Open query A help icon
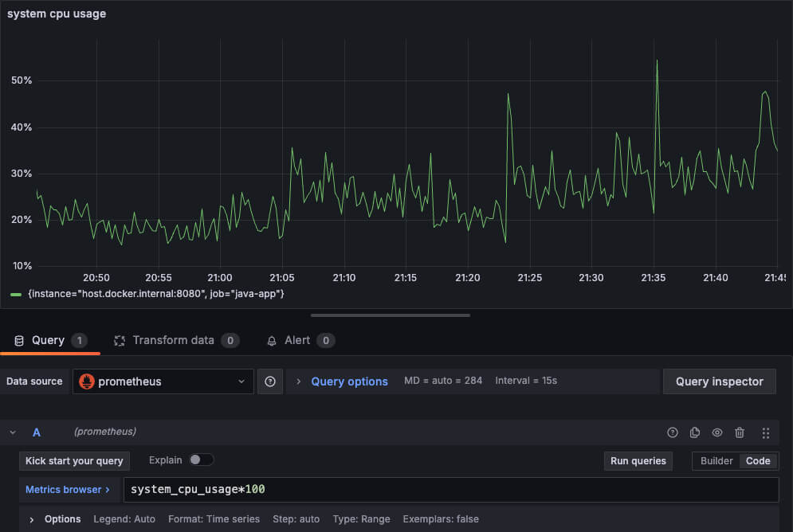Screen dimensions: 793x532 tap(673, 432)
